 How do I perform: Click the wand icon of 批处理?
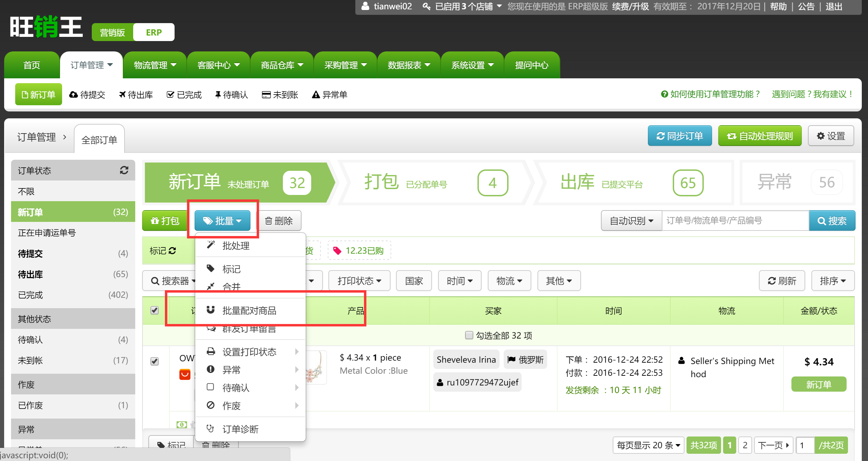(211, 245)
